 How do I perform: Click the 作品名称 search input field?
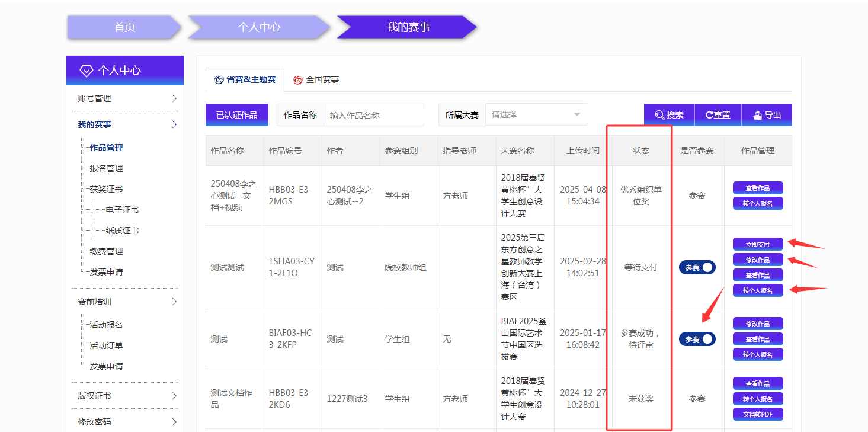tap(373, 116)
